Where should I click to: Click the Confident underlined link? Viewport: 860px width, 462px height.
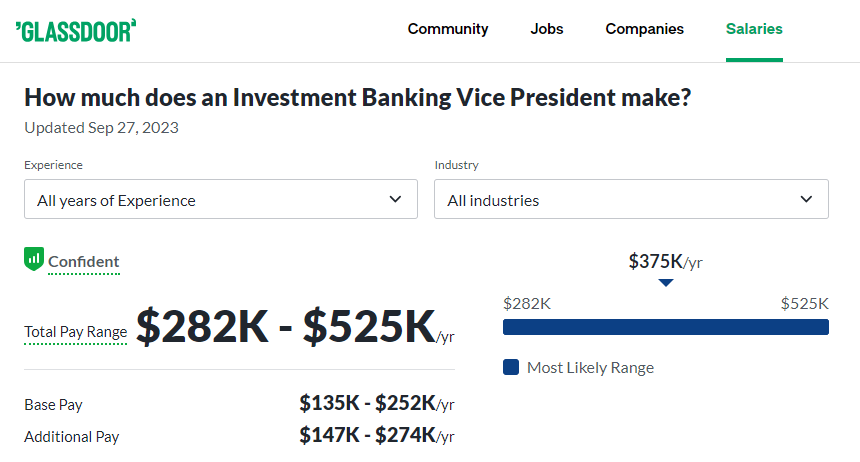pos(83,262)
